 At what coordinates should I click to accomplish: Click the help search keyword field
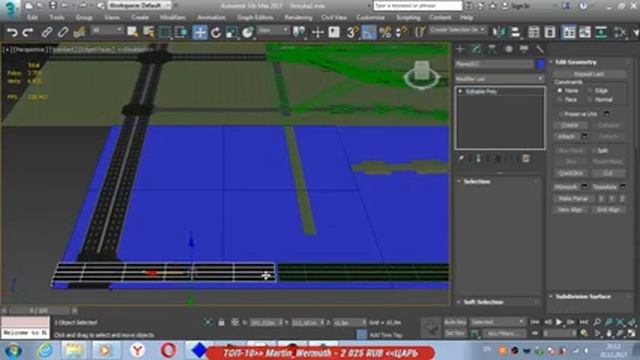(x=418, y=6)
